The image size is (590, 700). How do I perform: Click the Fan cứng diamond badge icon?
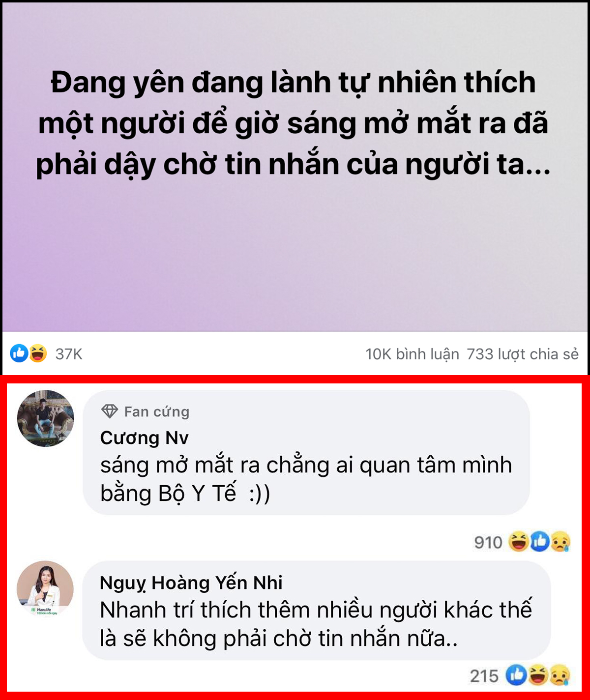coord(110,411)
